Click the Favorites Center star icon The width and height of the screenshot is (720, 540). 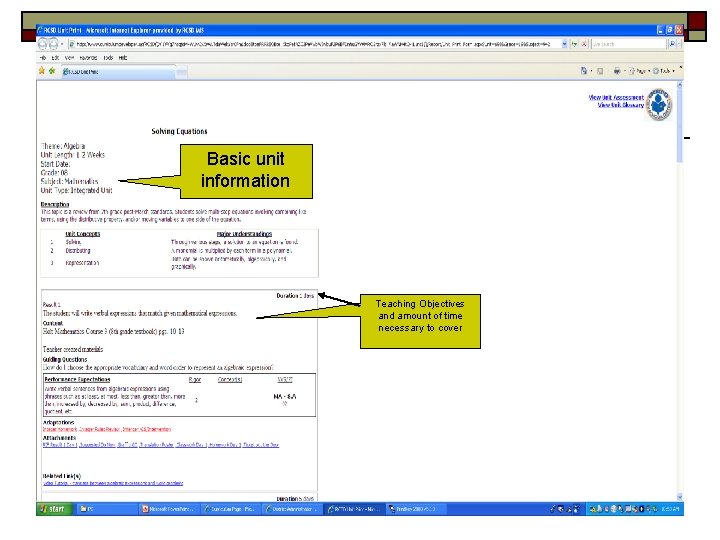(x=42, y=71)
